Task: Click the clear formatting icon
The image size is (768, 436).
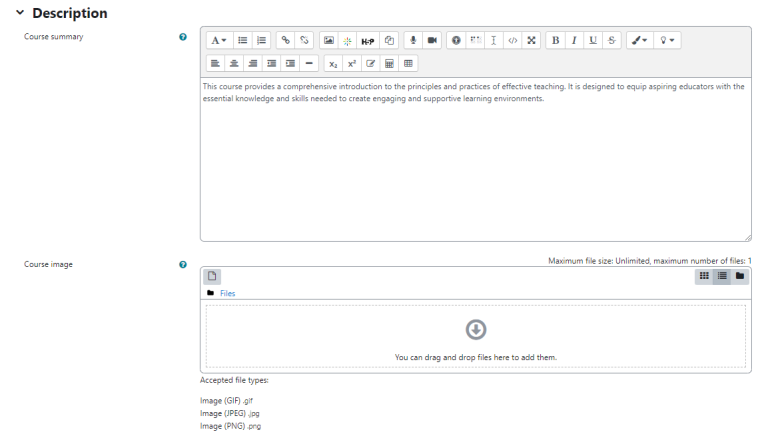Action: click(x=494, y=40)
